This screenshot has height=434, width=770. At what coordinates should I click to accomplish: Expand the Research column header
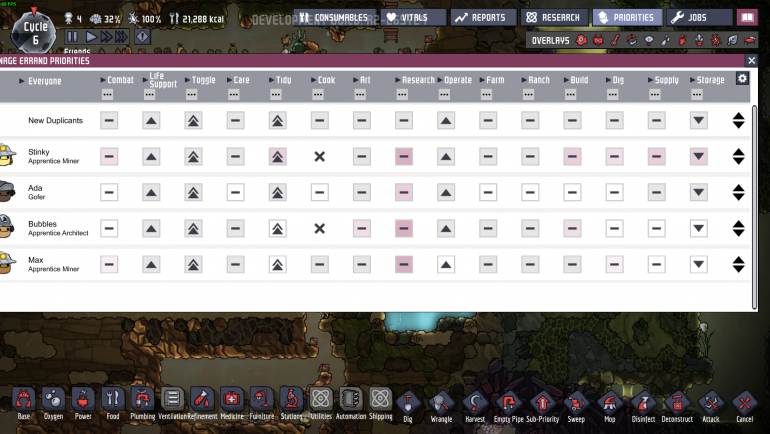point(415,80)
